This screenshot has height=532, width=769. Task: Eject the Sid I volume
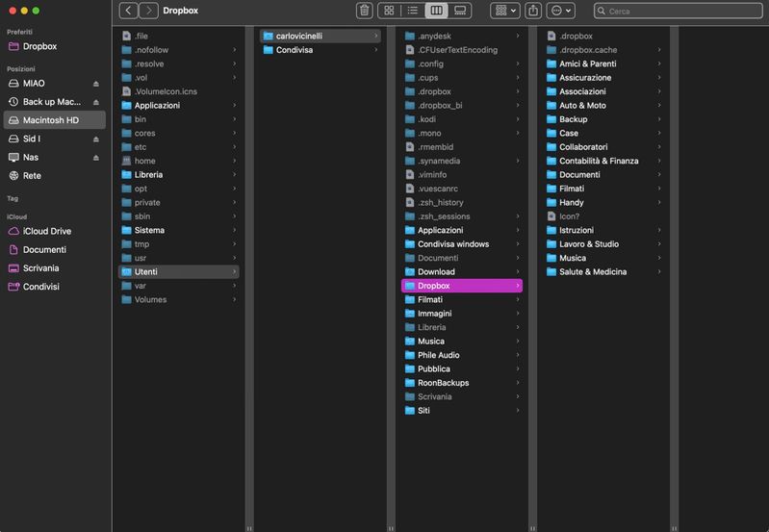pyautogui.click(x=96, y=139)
